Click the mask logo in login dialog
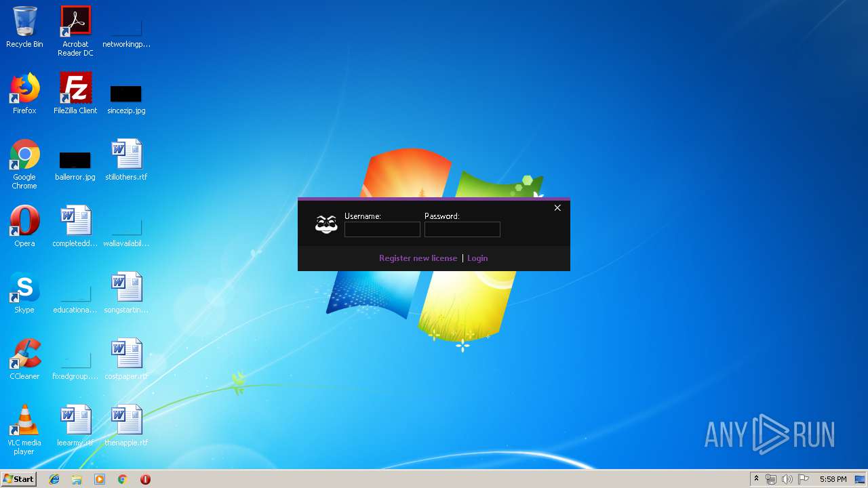868x488 pixels. click(x=326, y=224)
